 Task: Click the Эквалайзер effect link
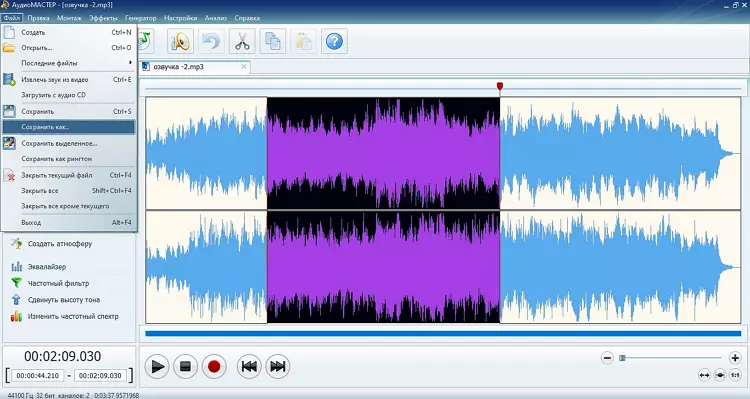click(47, 266)
